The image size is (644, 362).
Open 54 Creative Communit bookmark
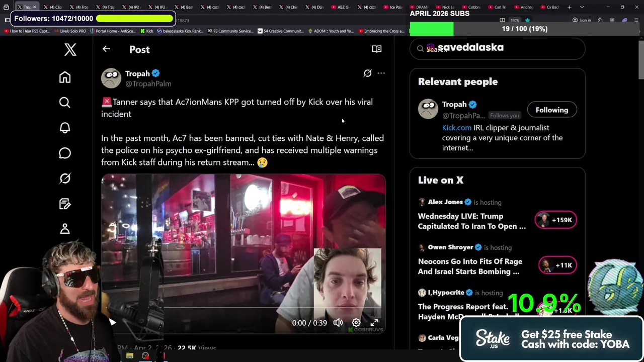click(x=281, y=31)
